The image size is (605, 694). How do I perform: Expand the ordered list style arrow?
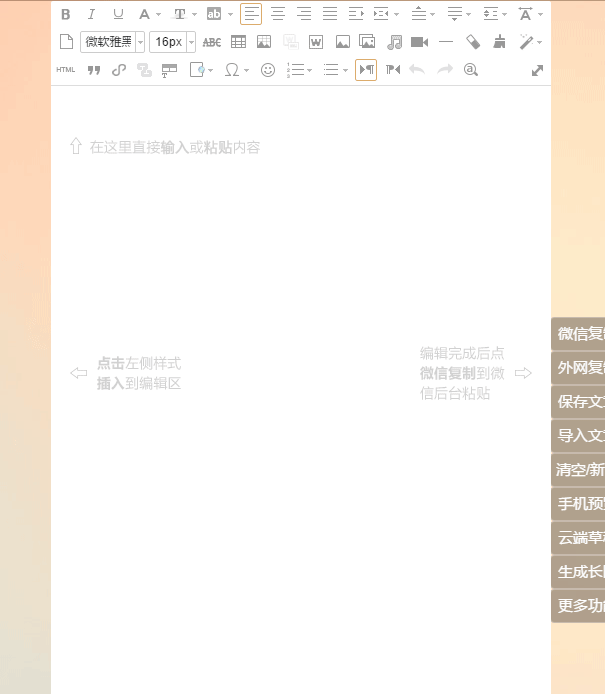(309, 70)
